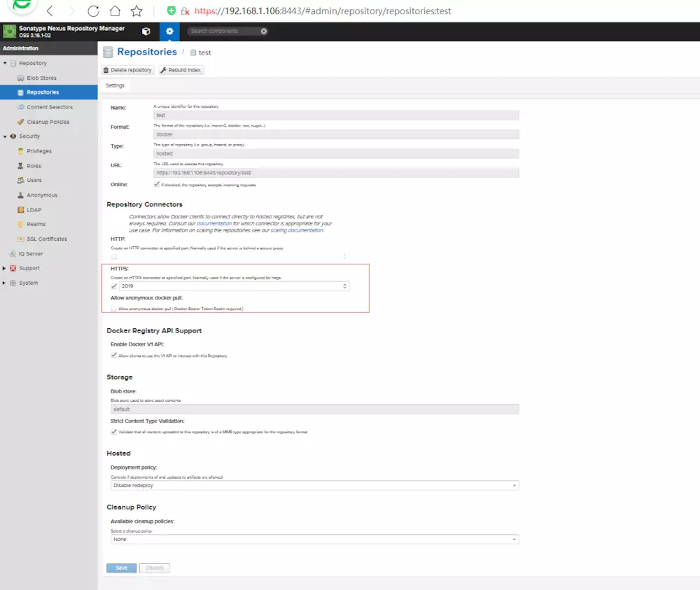
Task: Click Rebuild index button
Action: (181, 70)
